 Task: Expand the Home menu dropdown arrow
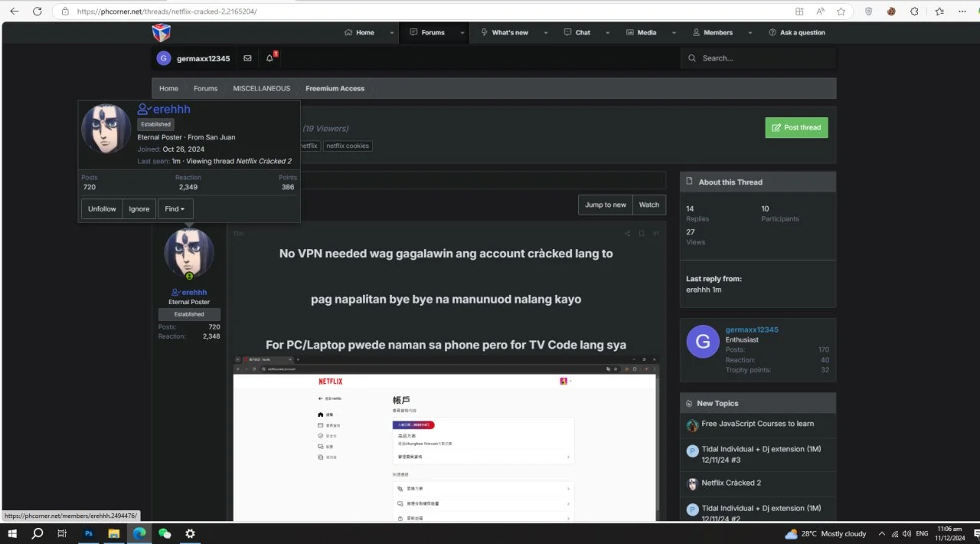(392, 33)
